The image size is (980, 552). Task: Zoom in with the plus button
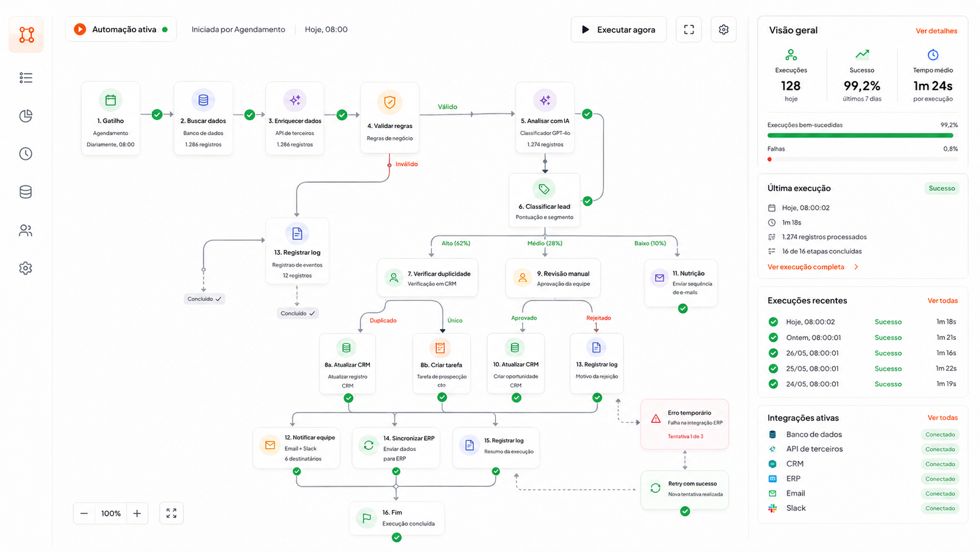coord(137,513)
